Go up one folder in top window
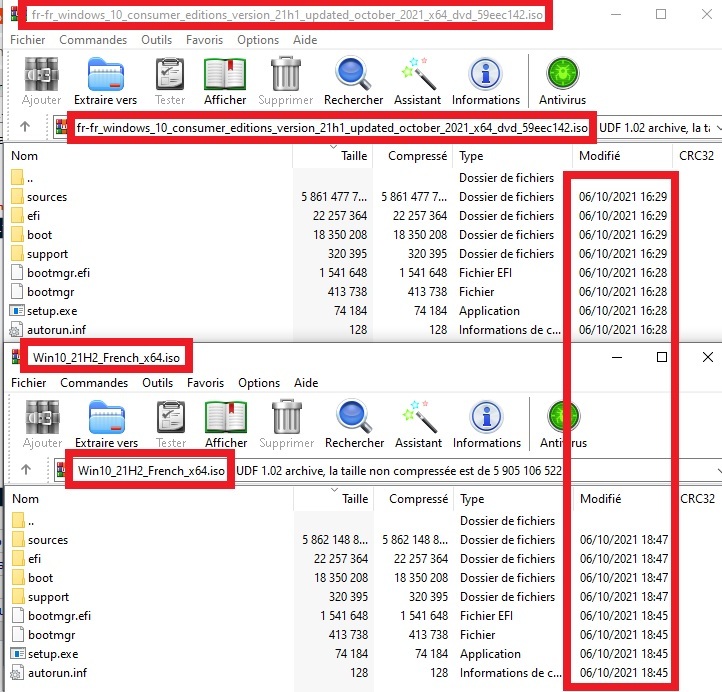The width and height of the screenshot is (722, 692). [25, 127]
